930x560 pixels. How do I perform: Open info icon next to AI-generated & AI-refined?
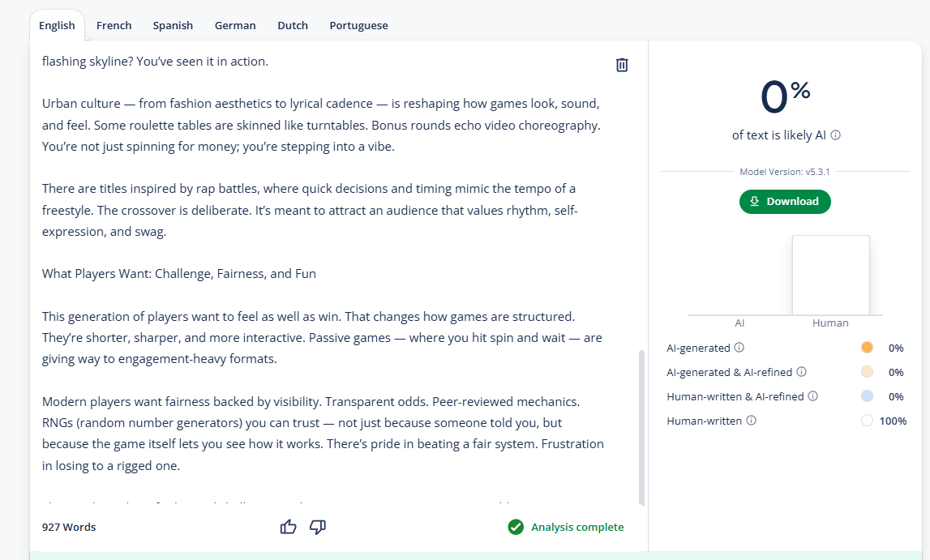(801, 372)
